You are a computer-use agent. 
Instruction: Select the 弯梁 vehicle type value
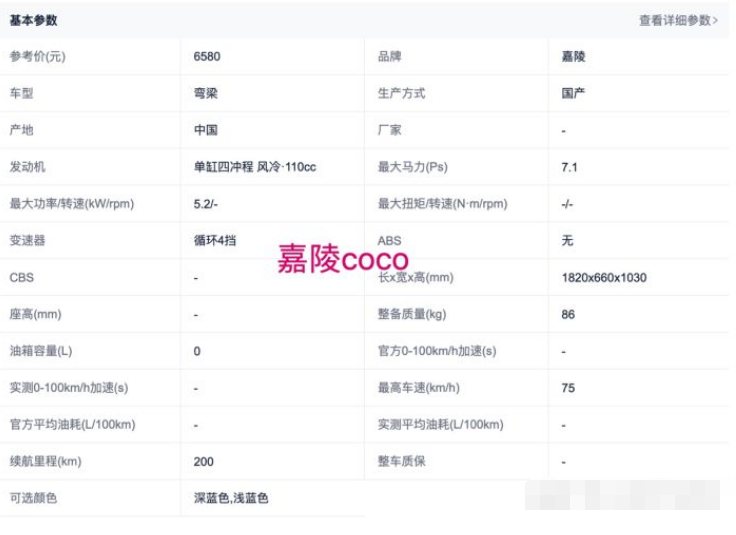[206, 93]
